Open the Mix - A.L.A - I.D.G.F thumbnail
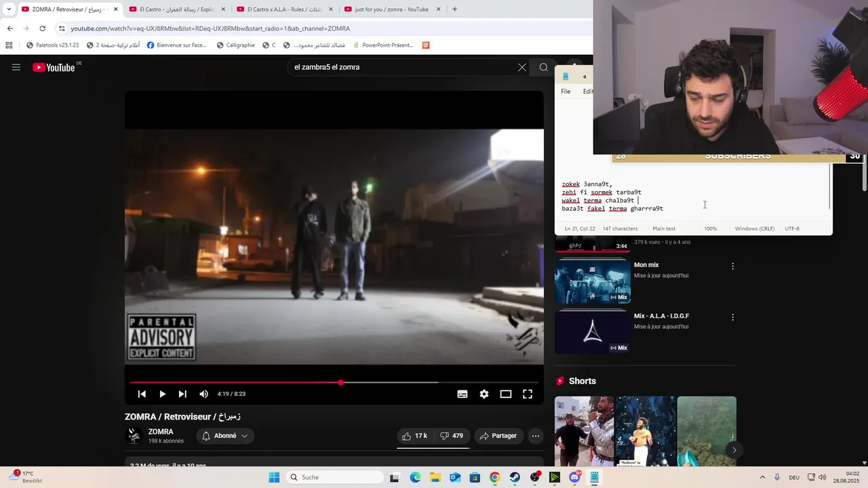The width and height of the screenshot is (868, 488). pyautogui.click(x=593, y=331)
